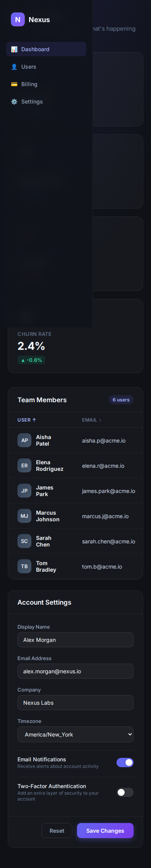Click the Nexus logo icon

pyautogui.click(x=18, y=19)
